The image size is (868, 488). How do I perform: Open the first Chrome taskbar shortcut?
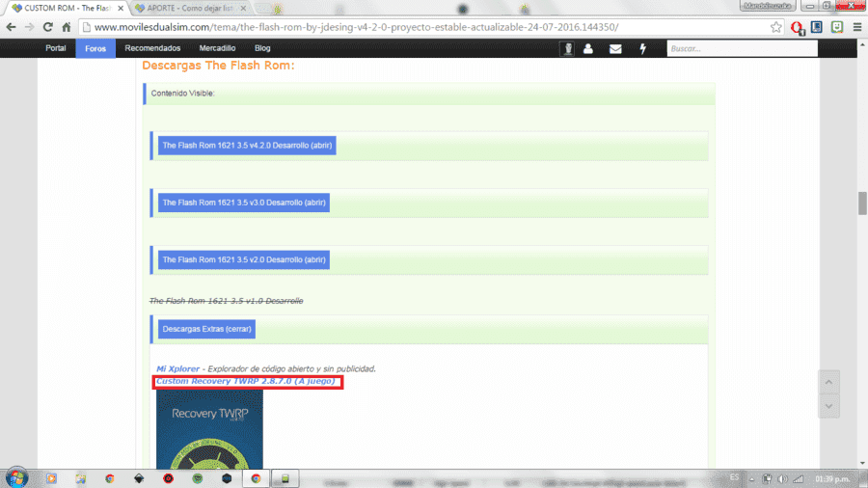[x=110, y=478]
